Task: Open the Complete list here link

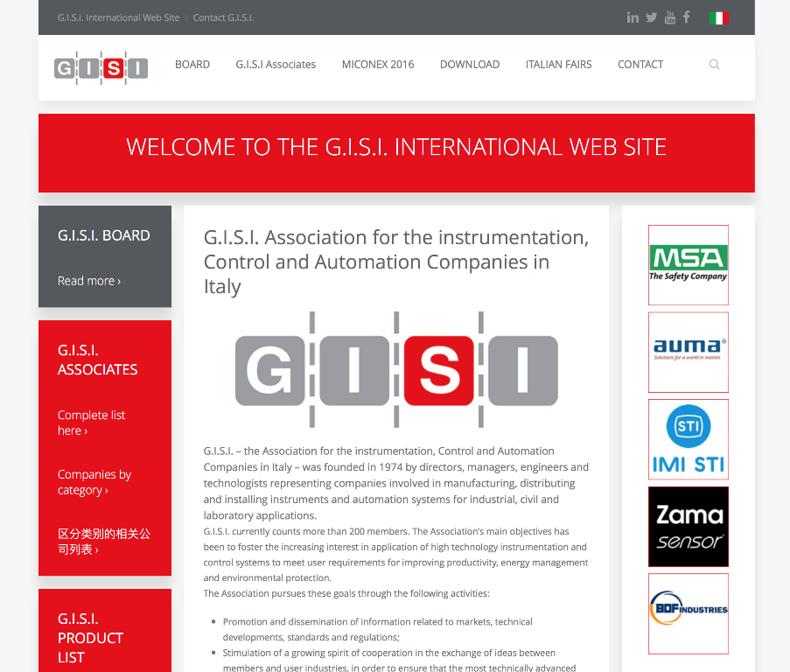Action: 91,423
